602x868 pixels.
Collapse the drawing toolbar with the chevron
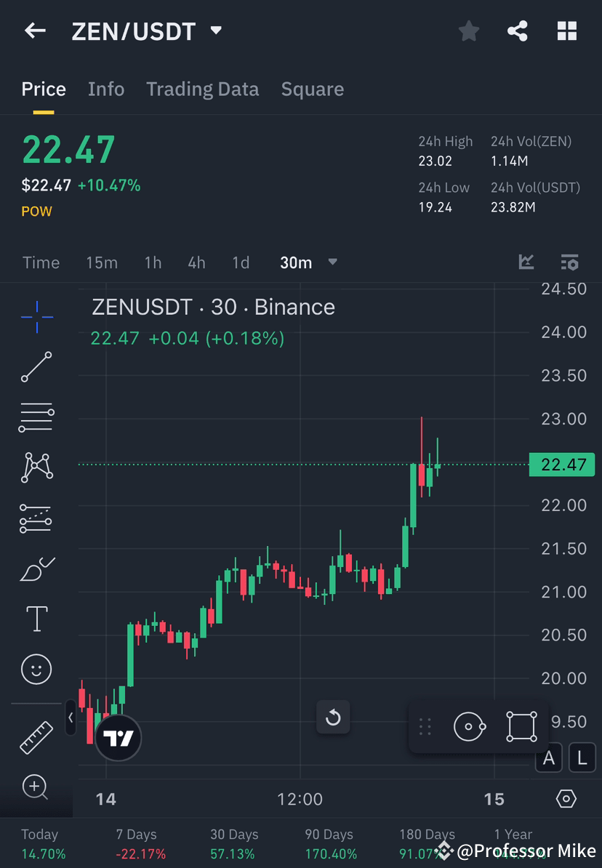coord(71,718)
